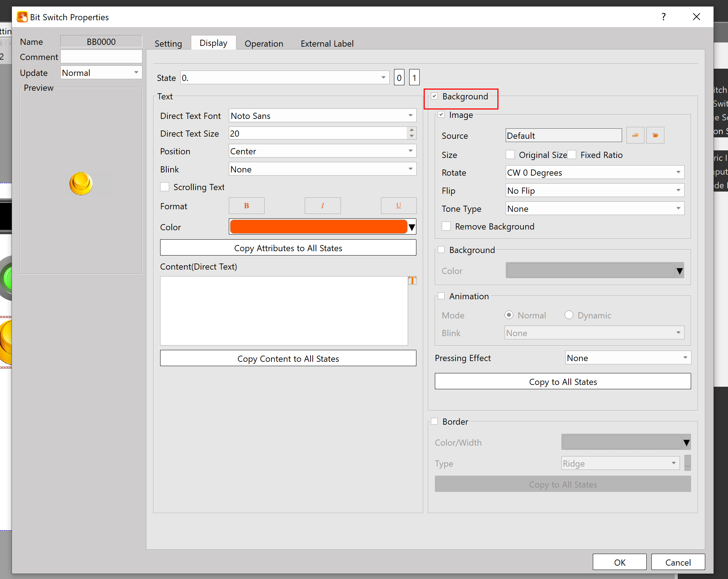
Task: Click the browse folder icon for Source
Action: (x=655, y=136)
